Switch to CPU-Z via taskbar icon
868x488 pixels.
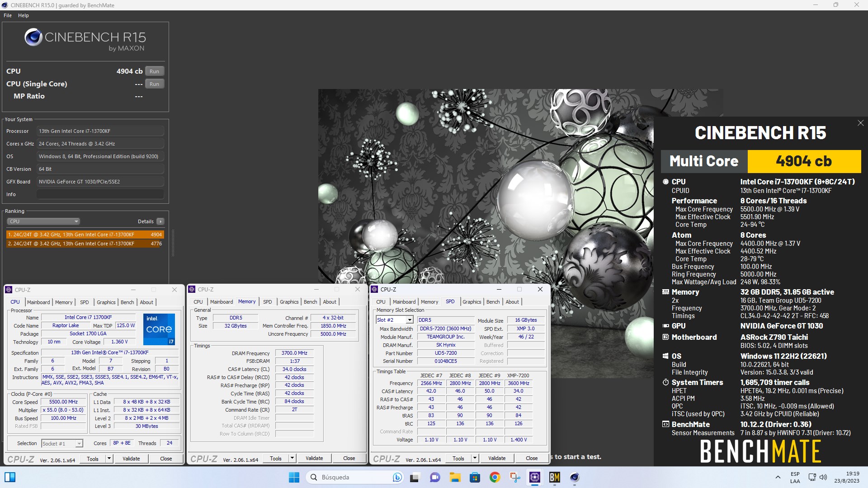click(535, 477)
